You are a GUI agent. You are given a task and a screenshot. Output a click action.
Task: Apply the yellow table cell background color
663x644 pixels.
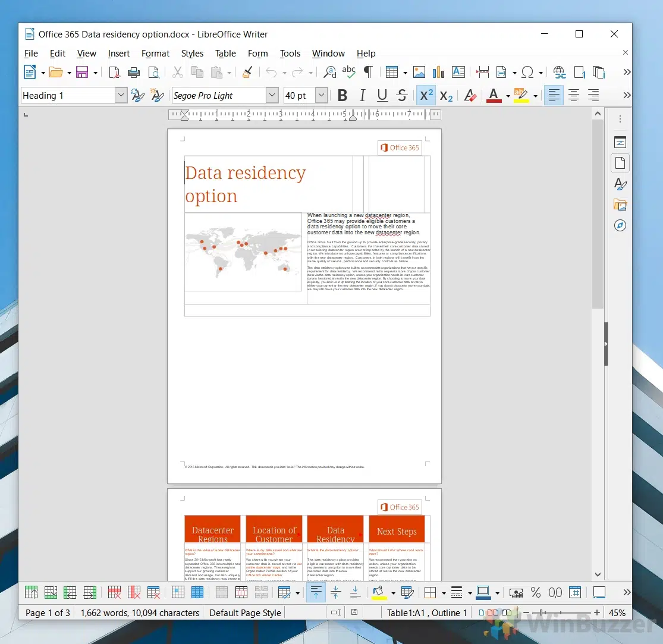coord(379,592)
